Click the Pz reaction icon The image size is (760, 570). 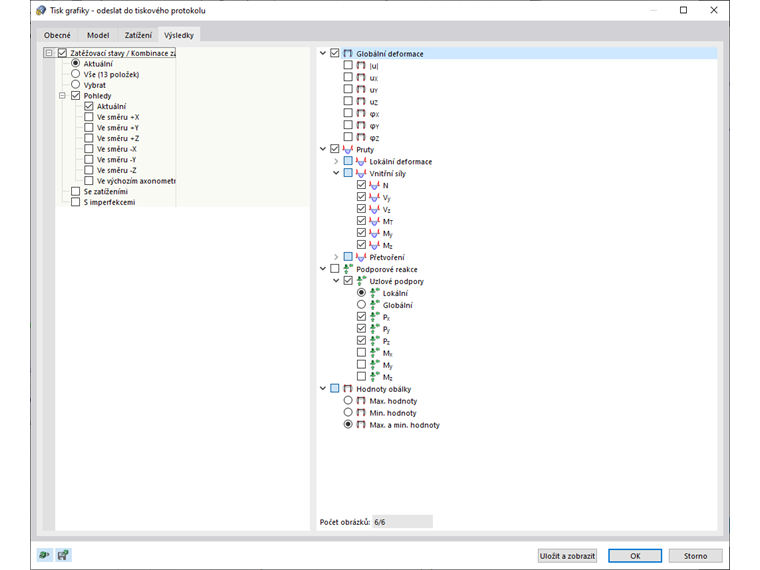point(374,341)
